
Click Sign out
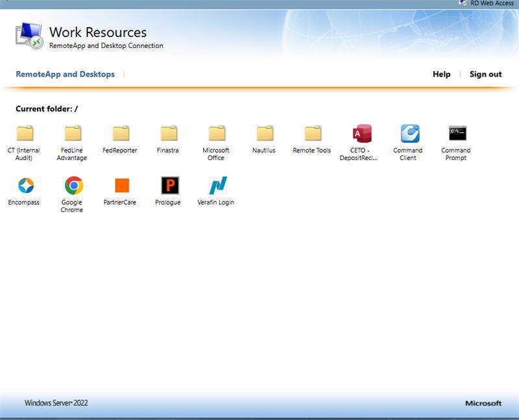click(x=485, y=74)
